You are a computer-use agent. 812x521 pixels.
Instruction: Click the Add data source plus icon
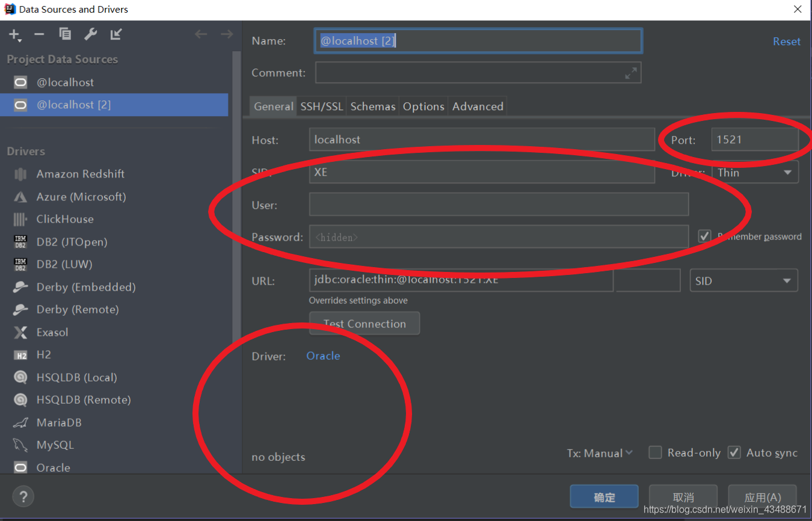point(14,35)
